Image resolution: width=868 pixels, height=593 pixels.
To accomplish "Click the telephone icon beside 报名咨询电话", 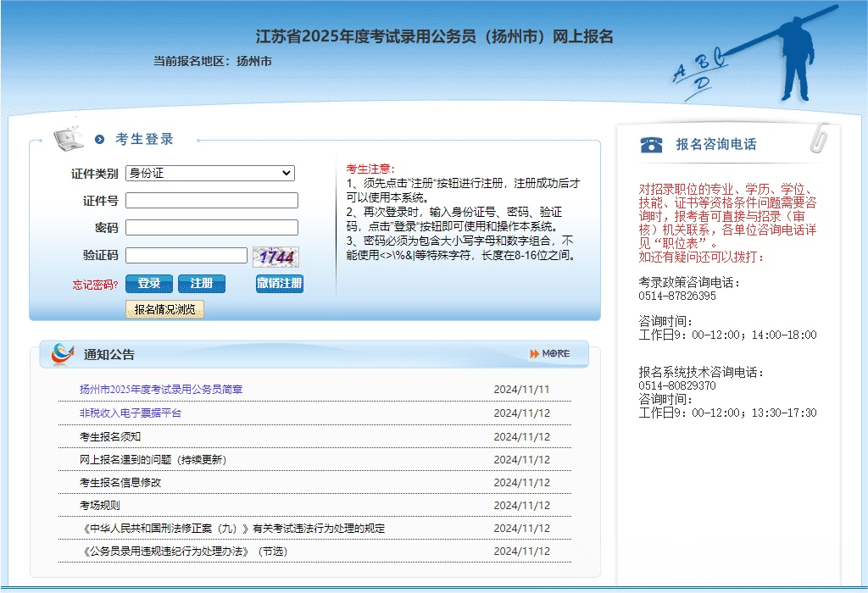I will pos(651,144).
